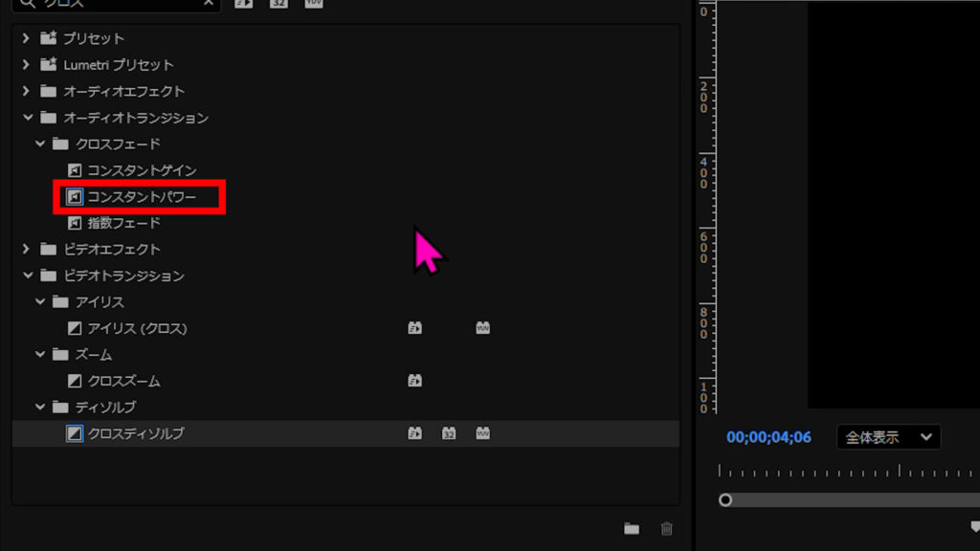The height and width of the screenshot is (551, 980).
Task: Click the zoom scroll bar handle
Action: [x=725, y=500]
